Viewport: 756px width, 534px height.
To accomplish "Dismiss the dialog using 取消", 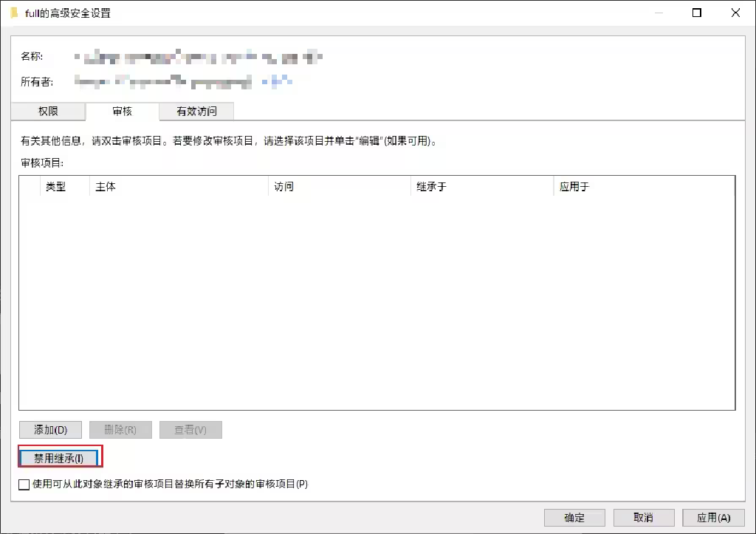I will coord(644,517).
